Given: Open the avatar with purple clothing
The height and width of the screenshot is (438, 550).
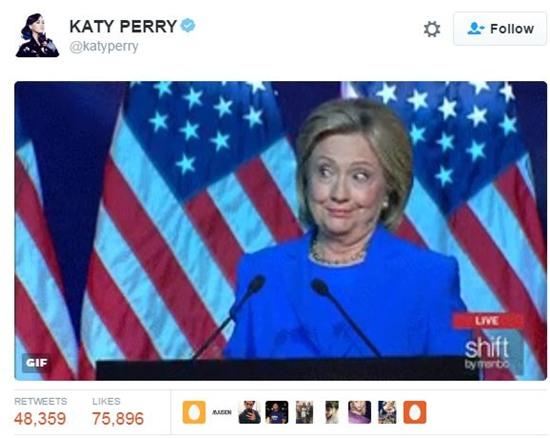Looking at the screenshot, I should tap(360, 412).
